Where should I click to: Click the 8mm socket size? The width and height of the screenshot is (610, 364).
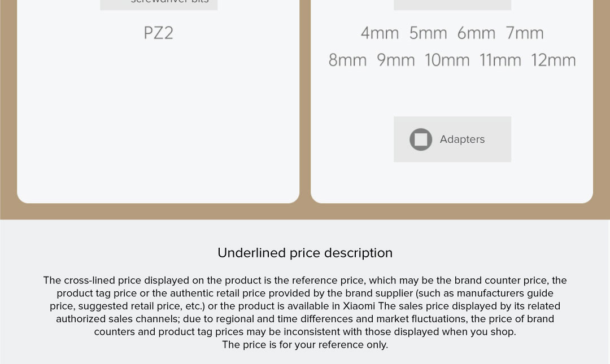(347, 60)
